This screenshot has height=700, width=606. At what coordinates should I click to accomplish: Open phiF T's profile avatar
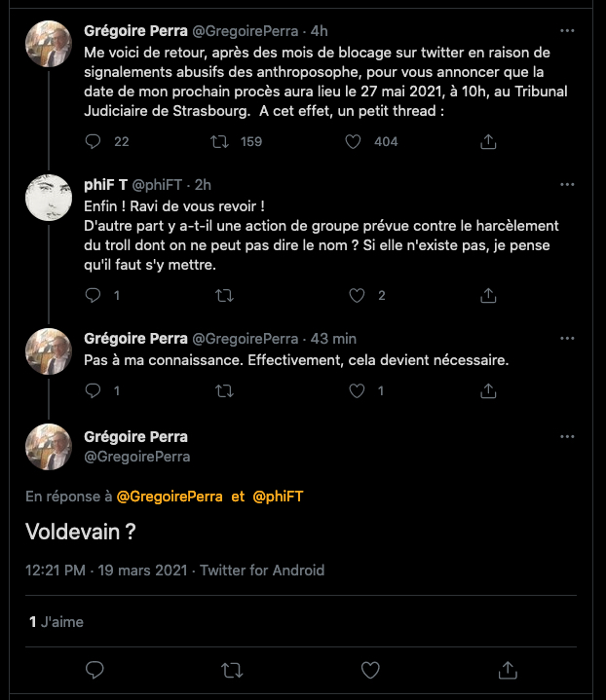point(48,198)
